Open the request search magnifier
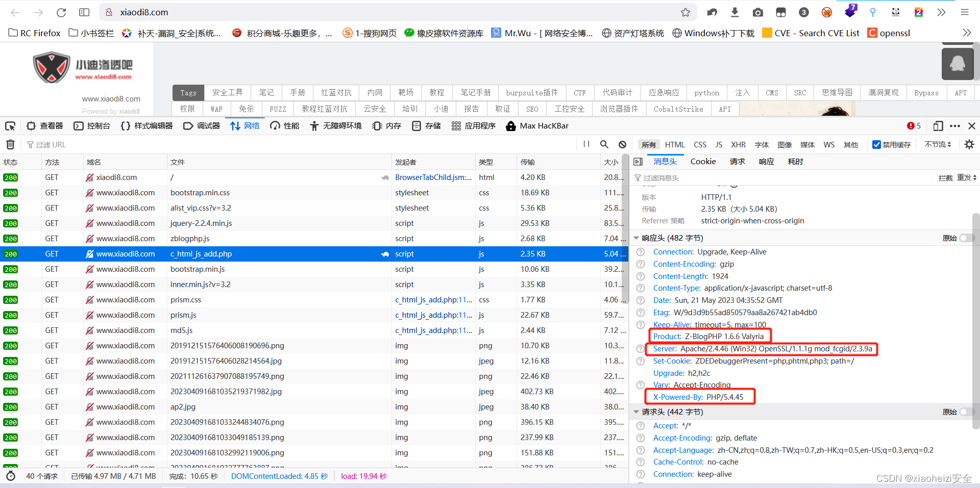The height and width of the screenshot is (488, 980). tap(604, 144)
